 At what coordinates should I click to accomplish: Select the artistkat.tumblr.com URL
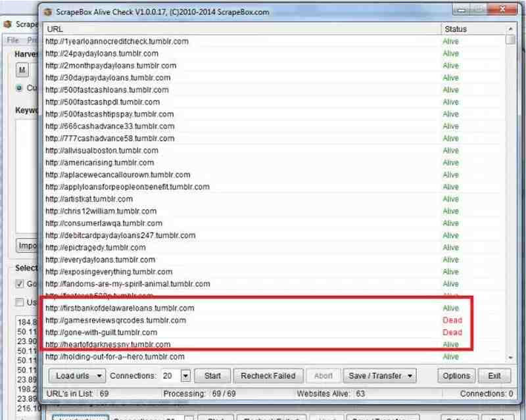click(89, 199)
